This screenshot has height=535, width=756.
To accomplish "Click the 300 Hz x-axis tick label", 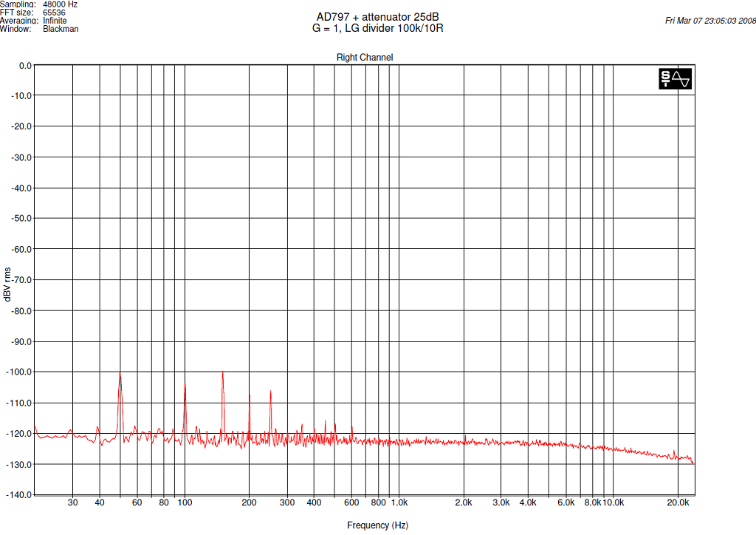I will pyautogui.click(x=287, y=502).
